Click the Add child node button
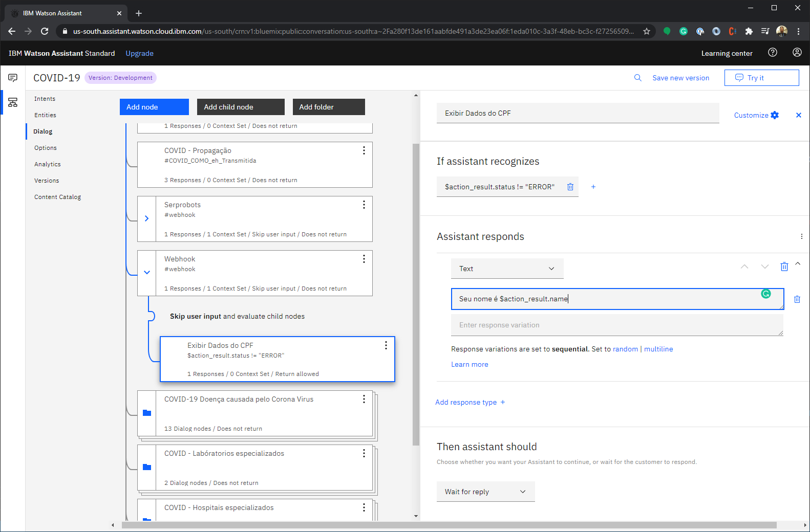The image size is (810, 532). pos(241,107)
